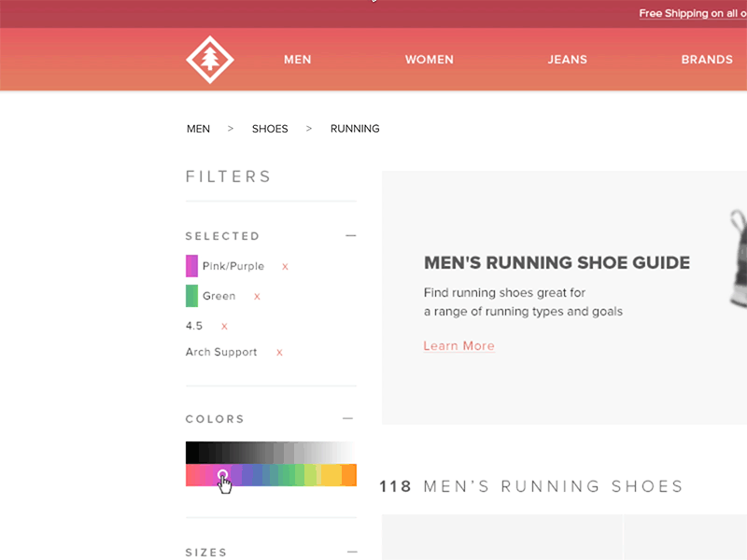Collapse the SIZES filter section
Viewport: 747px width, 560px height.
(350, 552)
